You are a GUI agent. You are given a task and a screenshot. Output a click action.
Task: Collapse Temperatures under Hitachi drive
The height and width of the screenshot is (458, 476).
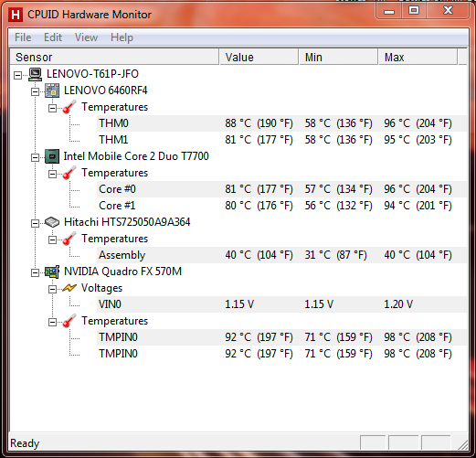(53, 240)
